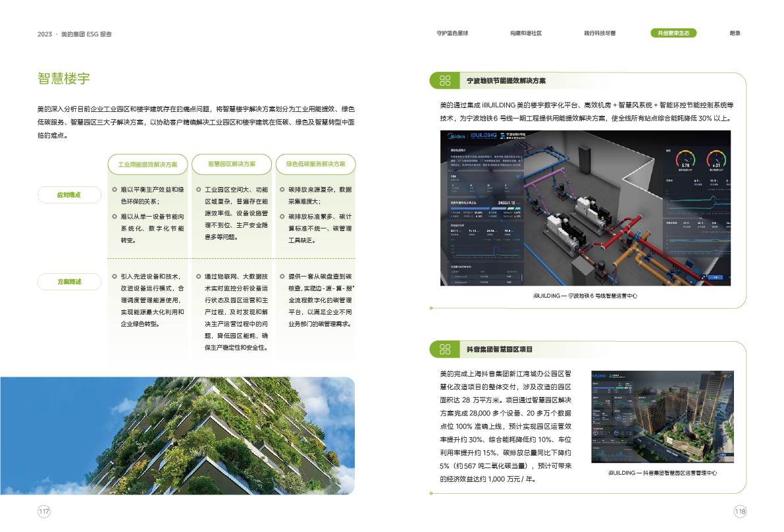The image size is (784, 532).
Task: Click the 智慧楼宇 section heading
Action: [x=64, y=79]
